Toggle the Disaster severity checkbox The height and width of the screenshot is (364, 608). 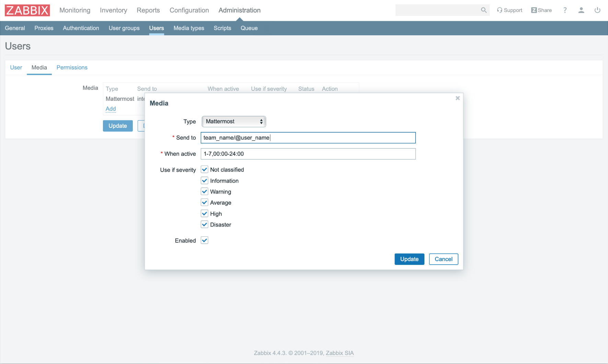[204, 225]
